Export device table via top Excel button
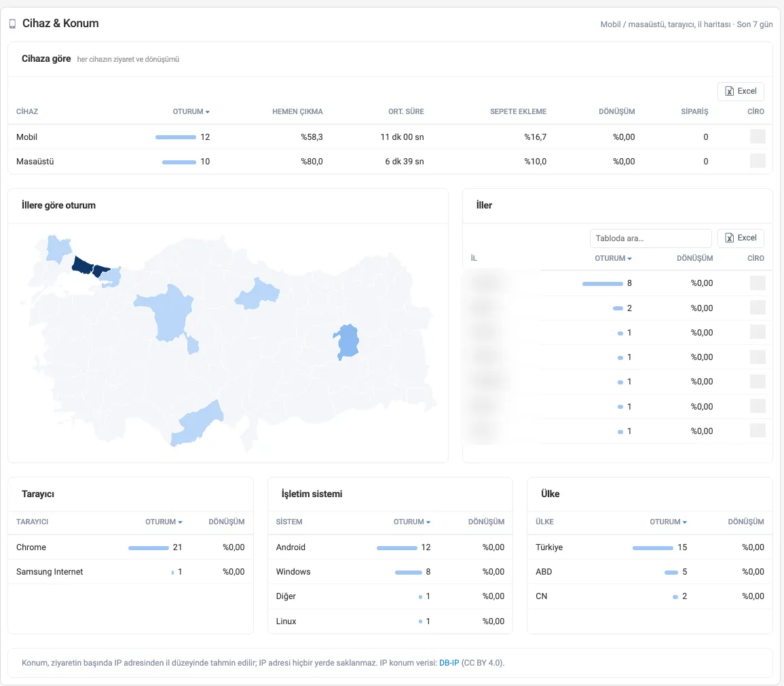The height and width of the screenshot is (686, 784). pos(741,91)
